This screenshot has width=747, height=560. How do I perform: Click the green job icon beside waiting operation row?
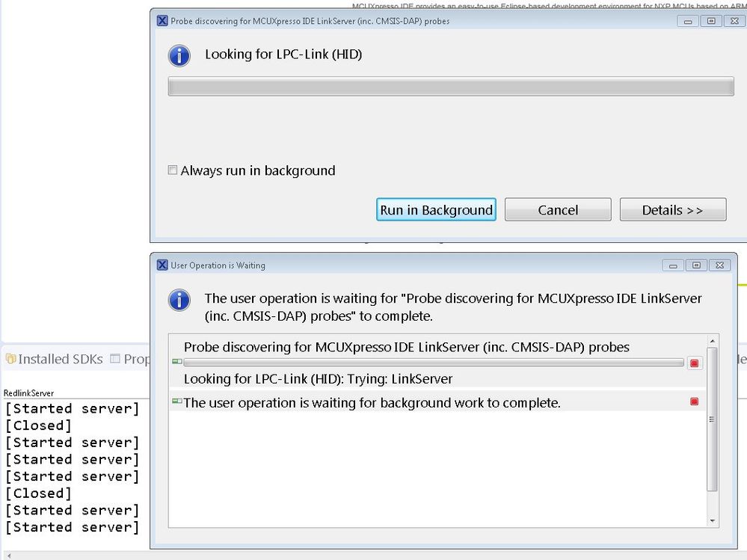tap(176, 401)
